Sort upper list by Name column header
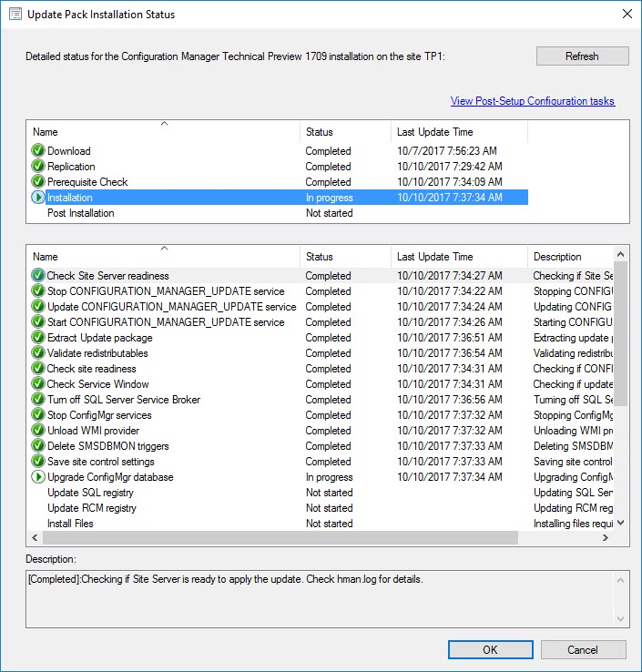Image resolution: width=642 pixels, height=672 pixels. [165, 132]
